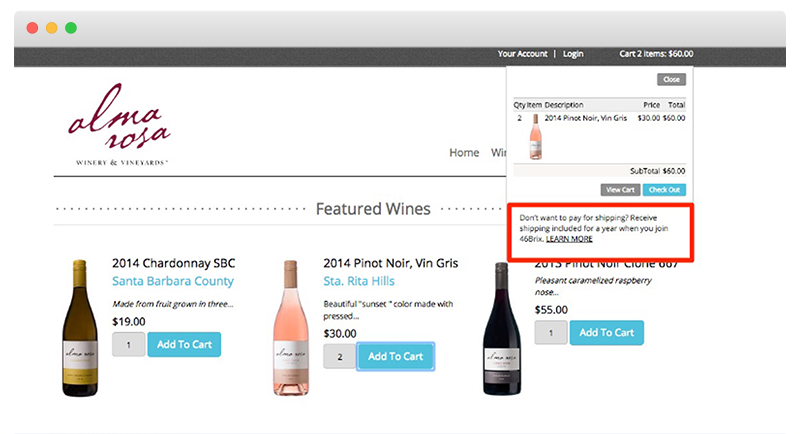Click the $55.00 price text

(x=551, y=310)
